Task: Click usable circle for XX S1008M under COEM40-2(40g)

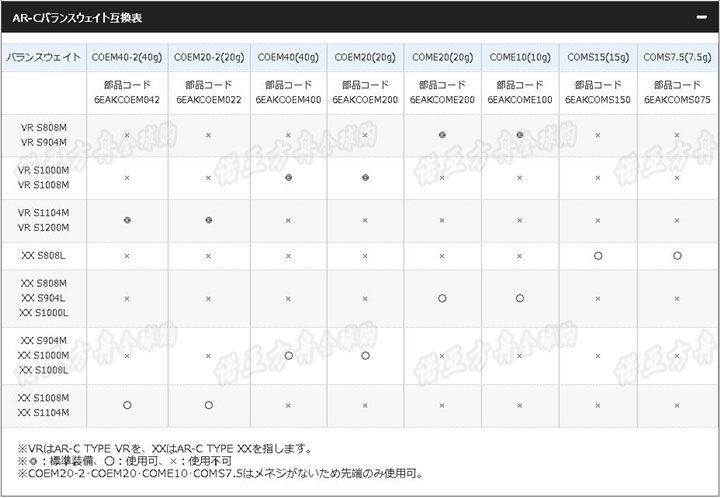Action: (x=127, y=405)
